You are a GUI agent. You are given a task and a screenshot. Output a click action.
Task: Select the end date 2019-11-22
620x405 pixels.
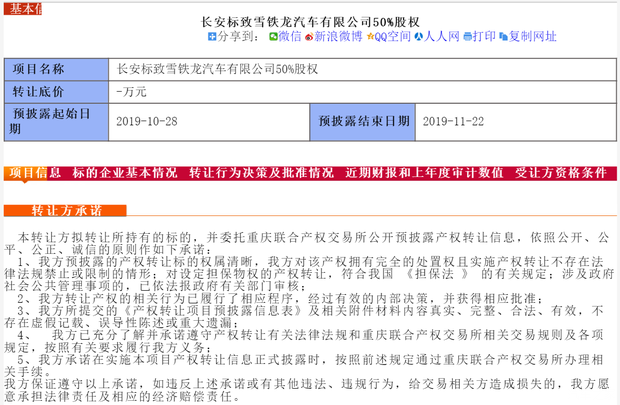(453, 121)
